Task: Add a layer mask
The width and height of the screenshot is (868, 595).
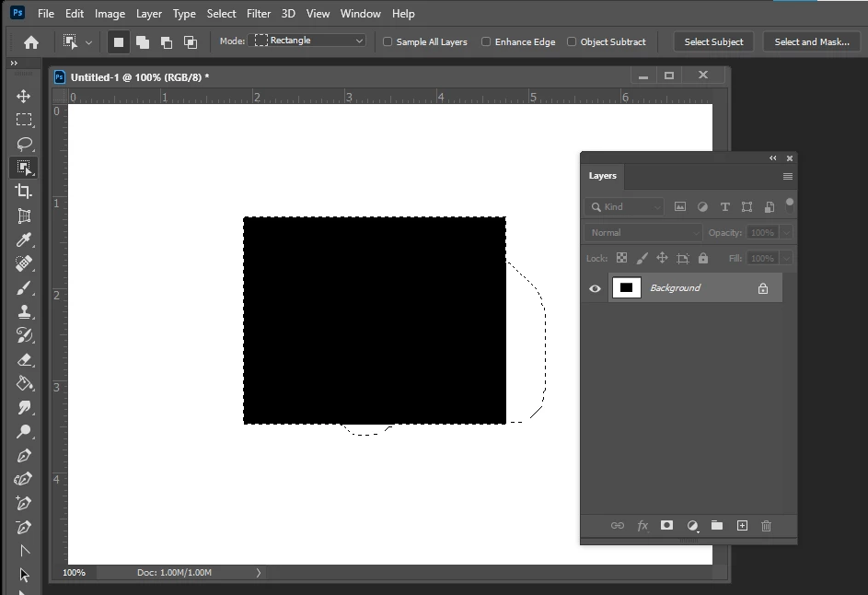Action: coord(667,525)
